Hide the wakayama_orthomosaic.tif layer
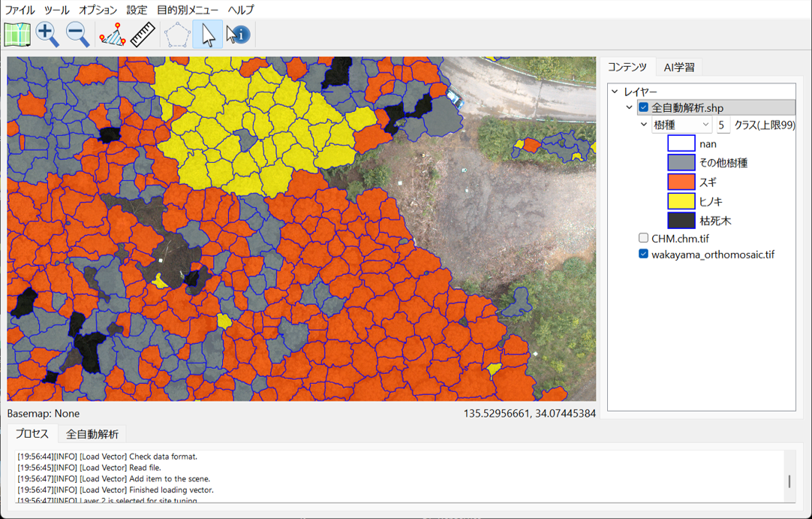Screen dimensions: 812x519 643,254
